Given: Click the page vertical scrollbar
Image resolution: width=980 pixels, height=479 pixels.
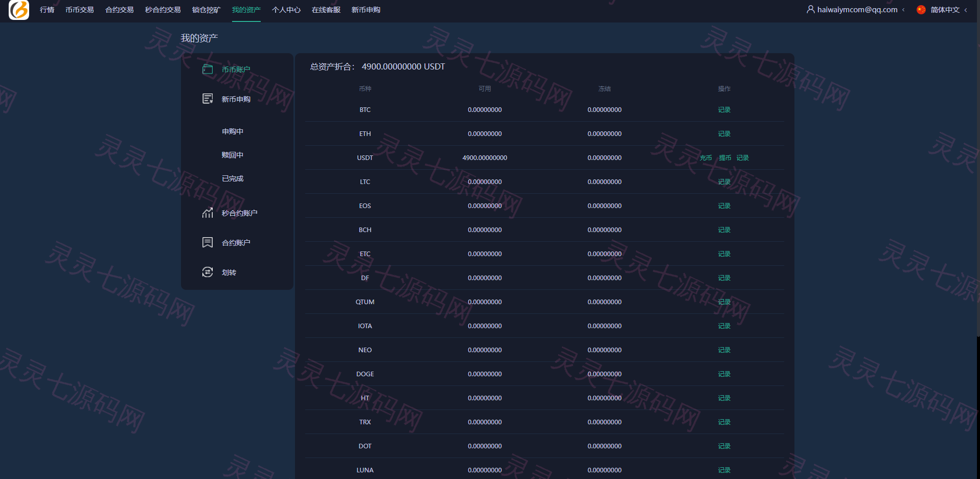Looking at the screenshot, I should (x=978, y=169).
